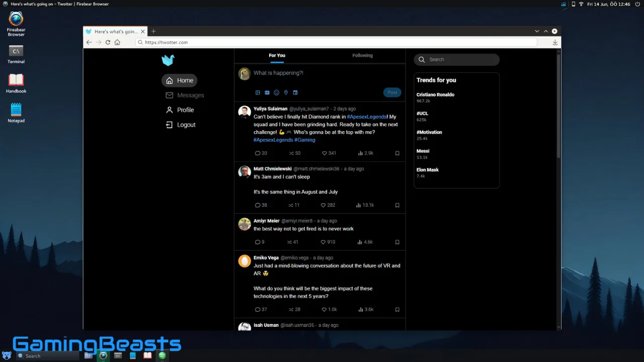
Task: Like Yuliya Sulaiman's post
Action: pos(328,153)
